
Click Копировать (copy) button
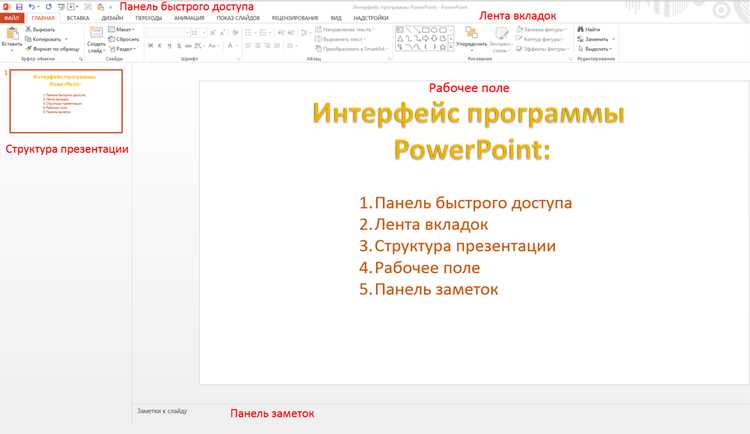coord(43,39)
